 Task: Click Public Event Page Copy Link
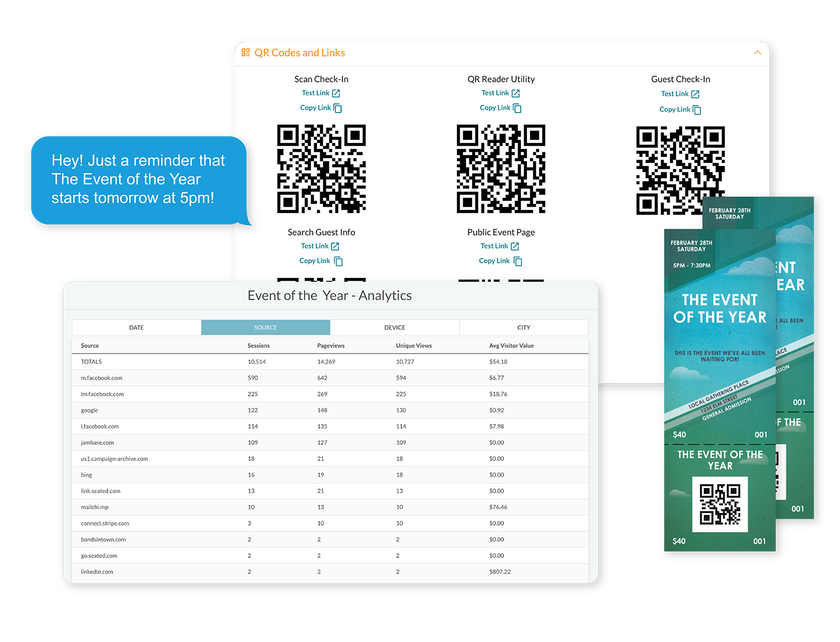(494, 260)
